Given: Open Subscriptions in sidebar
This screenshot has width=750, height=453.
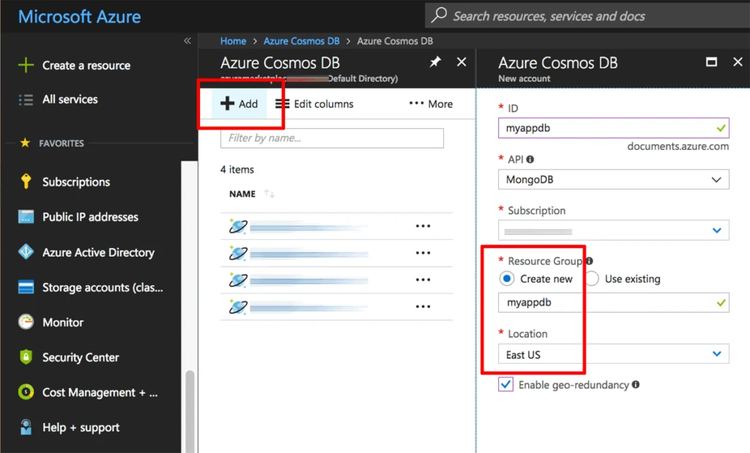Looking at the screenshot, I should [x=76, y=182].
